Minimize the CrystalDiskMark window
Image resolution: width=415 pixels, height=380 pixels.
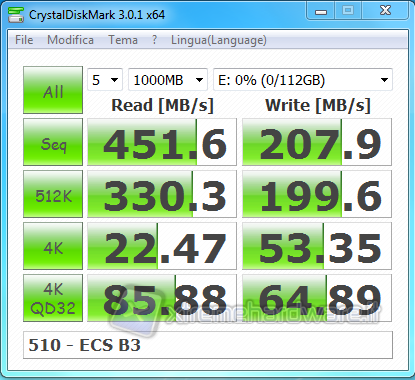(321, 12)
